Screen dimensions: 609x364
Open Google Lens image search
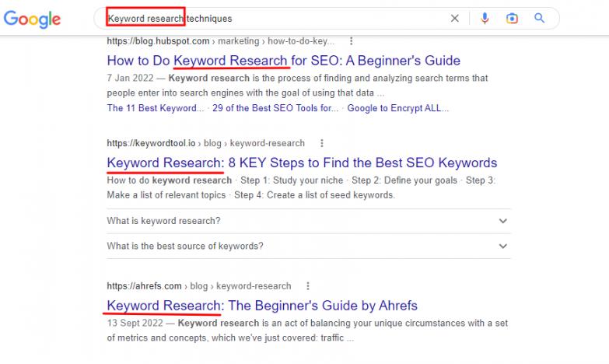click(x=512, y=18)
